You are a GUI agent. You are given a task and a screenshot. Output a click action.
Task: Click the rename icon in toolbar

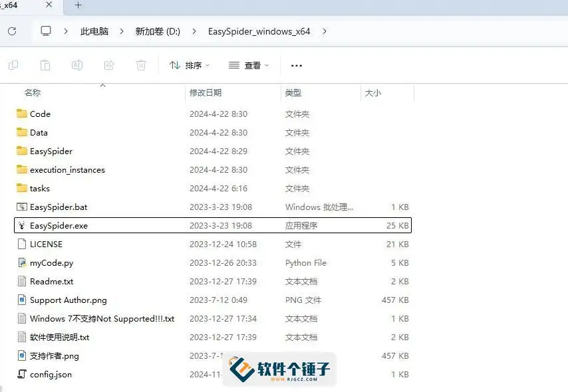(77, 65)
